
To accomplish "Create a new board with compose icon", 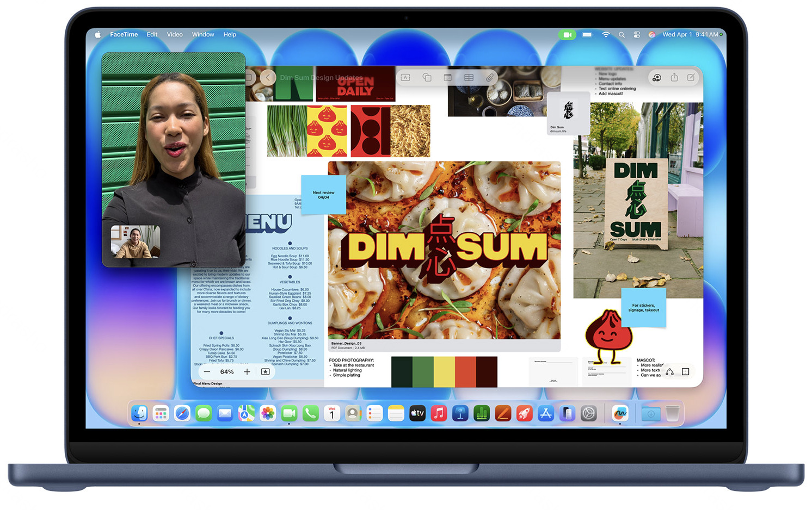I will (691, 78).
